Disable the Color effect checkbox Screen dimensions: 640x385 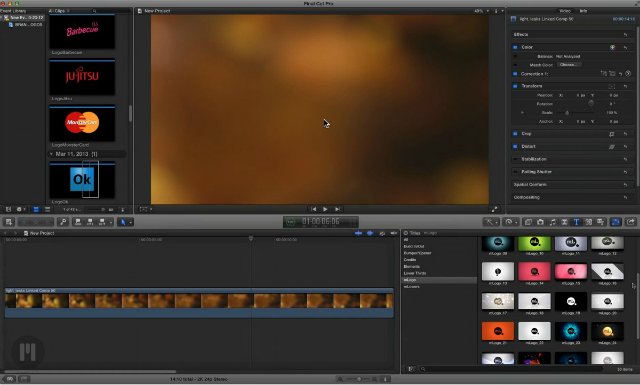coord(515,47)
